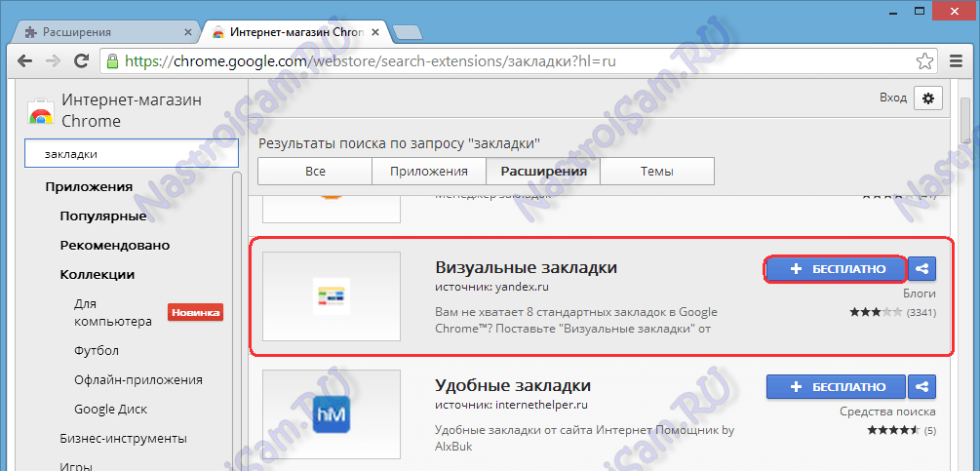Open the Google Диск collection
980x471 pixels.
[112, 409]
